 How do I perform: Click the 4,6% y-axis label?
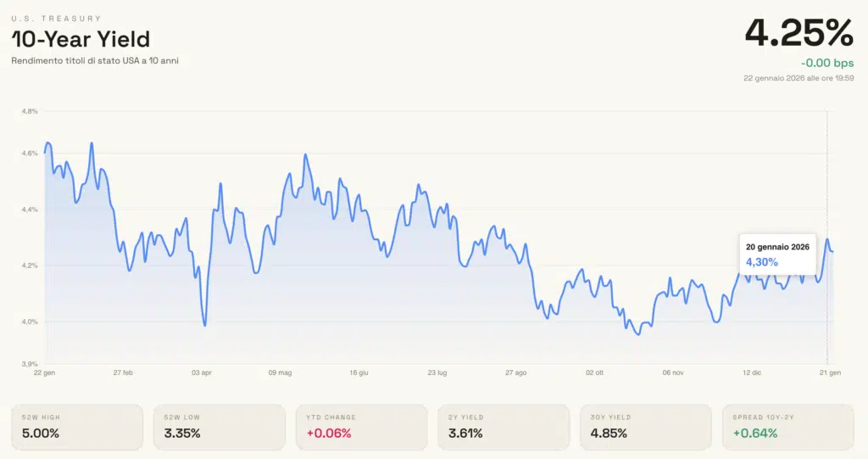pyautogui.click(x=31, y=154)
